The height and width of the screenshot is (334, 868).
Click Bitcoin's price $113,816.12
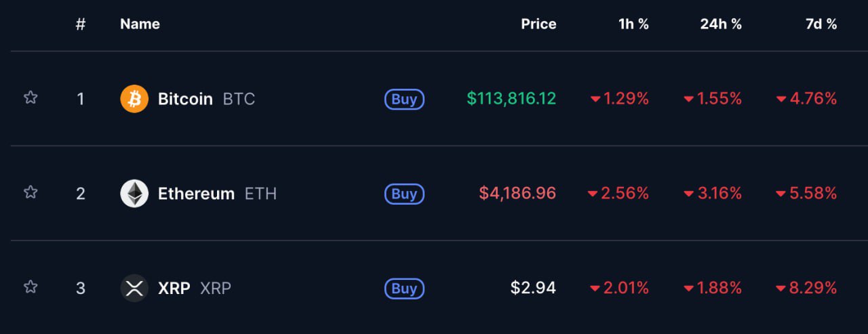point(511,99)
